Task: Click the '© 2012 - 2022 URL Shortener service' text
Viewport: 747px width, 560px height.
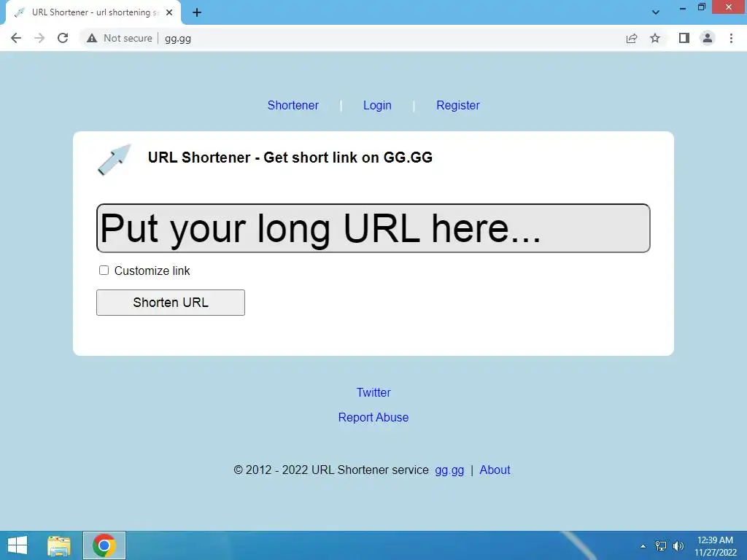Action: 331,470
